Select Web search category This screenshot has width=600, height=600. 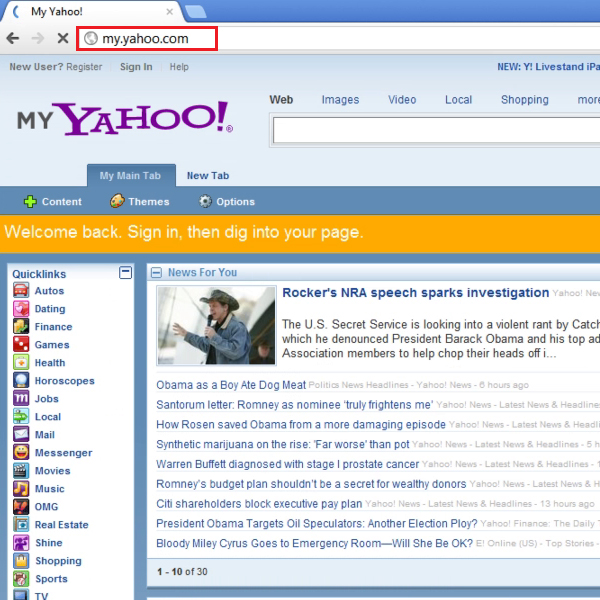[x=281, y=99]
